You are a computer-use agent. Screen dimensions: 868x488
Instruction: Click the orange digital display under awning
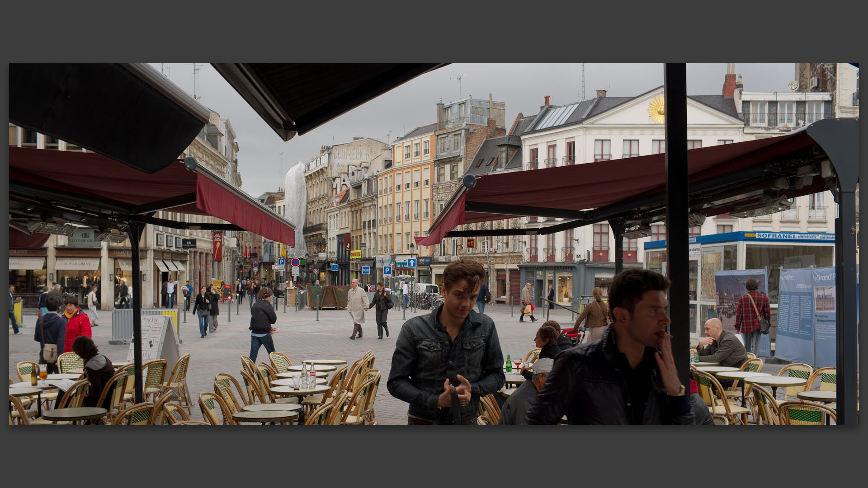point(471,243)
